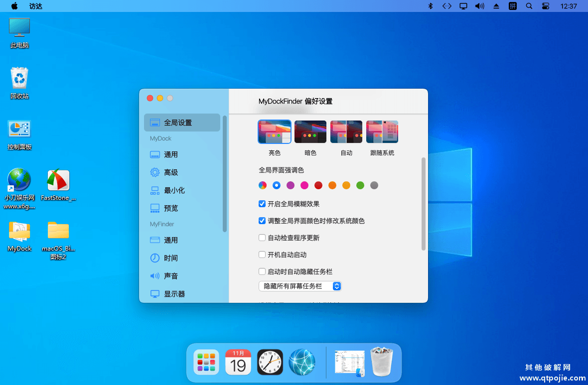588x385 pixels.
Task: Open the 访达 menu in menu bar
Action: pos(35,6)
